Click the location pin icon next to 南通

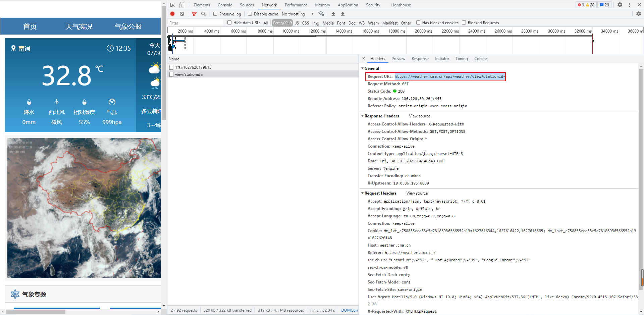(x=13, y=48)
